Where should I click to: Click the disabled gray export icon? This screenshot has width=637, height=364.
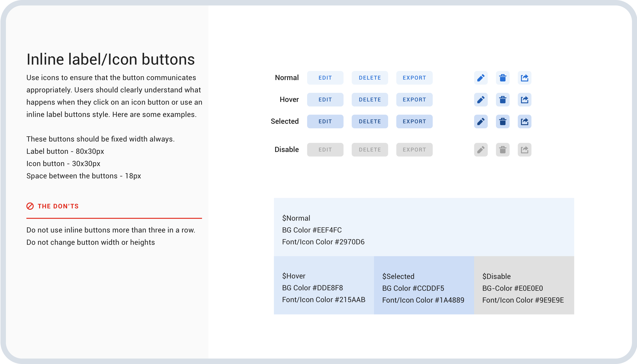point(524,149)
